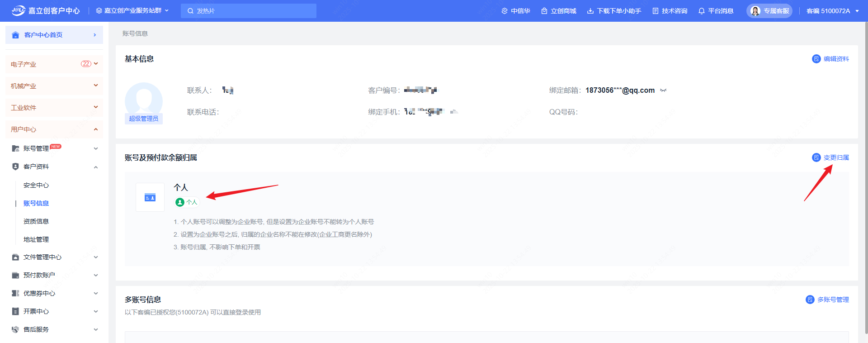Expand the 账号管理 submenu chevron
Screen dimensions: 868x343
pyautogui.click(x=96, y=148)
